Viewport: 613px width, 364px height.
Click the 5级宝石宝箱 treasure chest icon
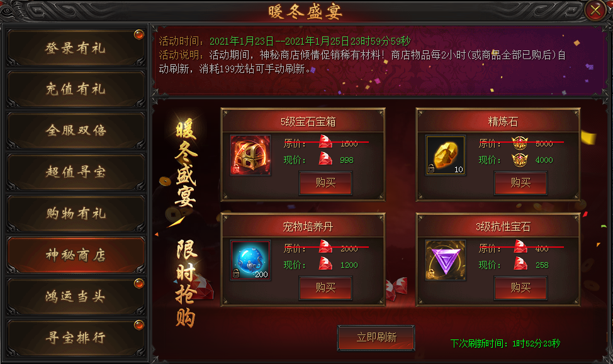click(x=250, y=155)
